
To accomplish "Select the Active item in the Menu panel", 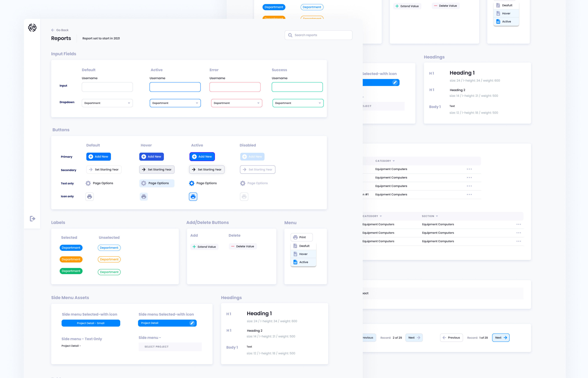I will pos(303,262).
